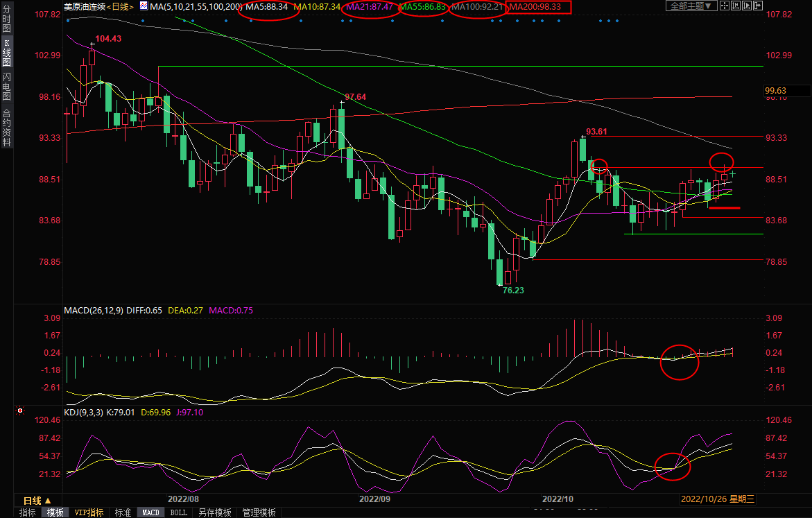Switch to the 标准 template
This screenshot has height=518, width=812.
[123, 512]
